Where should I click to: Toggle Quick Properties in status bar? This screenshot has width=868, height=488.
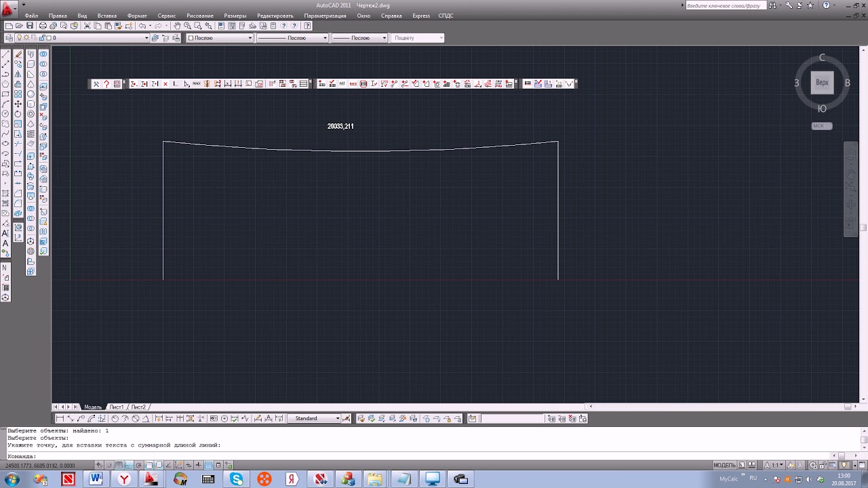tap(218, 466)
